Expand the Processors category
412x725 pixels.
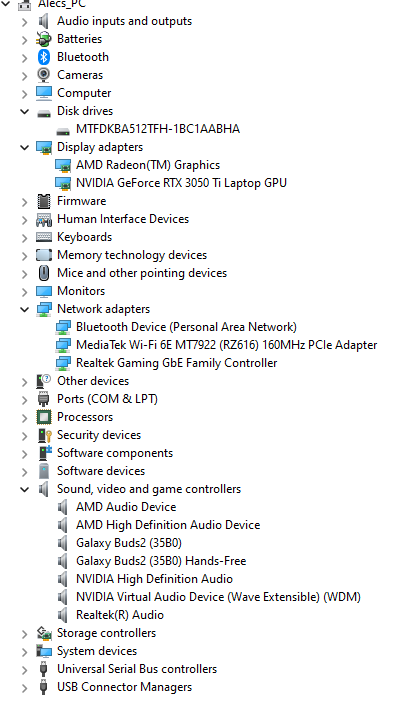(x=25, y=418)
